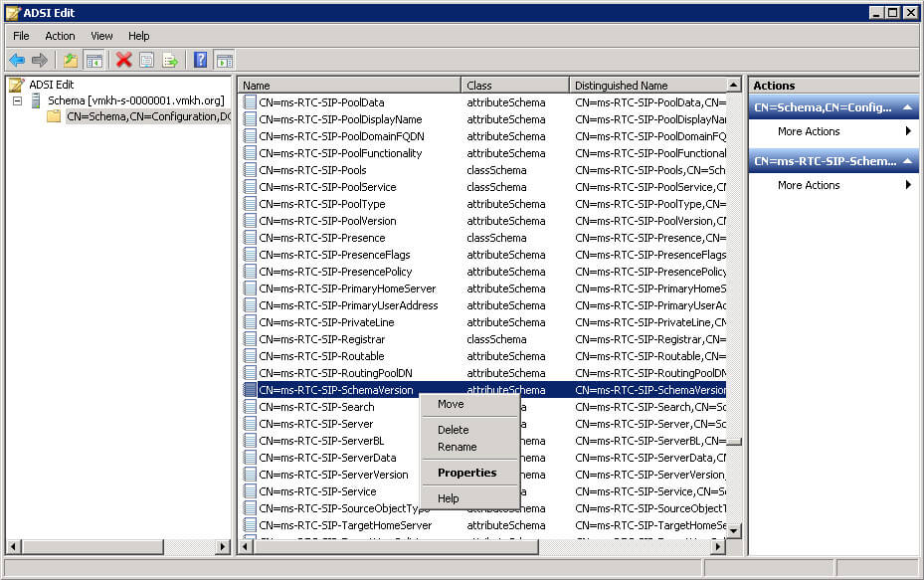Screen dimensions: 924x580
Task: Choose Delete from the context menu
Action: pos(469,431)
